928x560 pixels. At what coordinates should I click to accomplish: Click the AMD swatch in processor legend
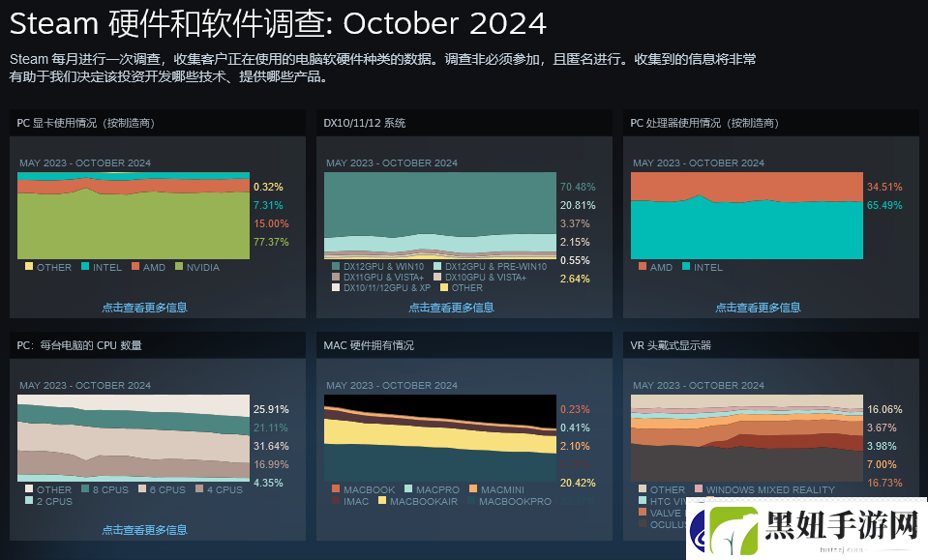pos(643,266)
